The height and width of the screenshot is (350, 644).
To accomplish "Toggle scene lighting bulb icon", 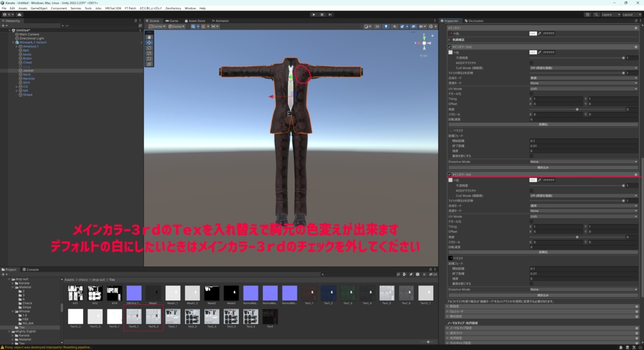I will 386,26.
